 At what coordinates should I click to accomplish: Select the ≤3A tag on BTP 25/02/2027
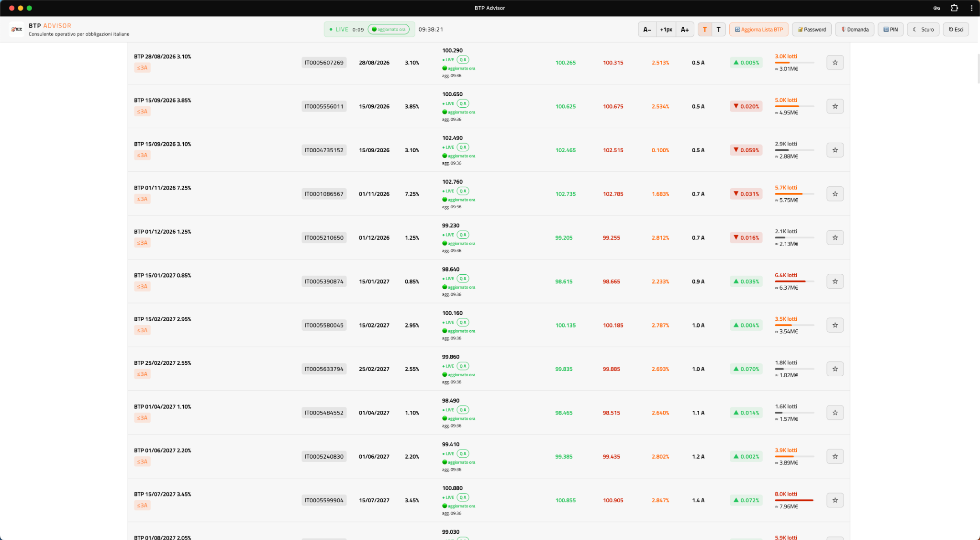tap(142, 374)
